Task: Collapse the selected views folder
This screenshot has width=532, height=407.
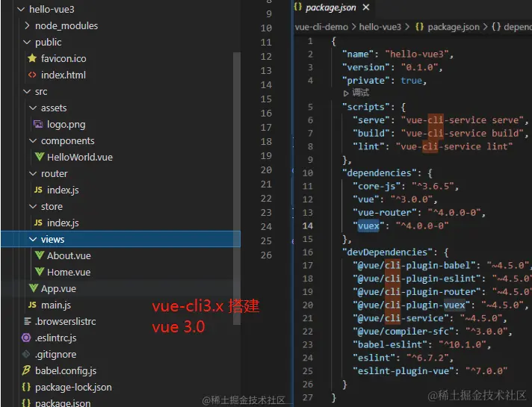Action: 33,240
